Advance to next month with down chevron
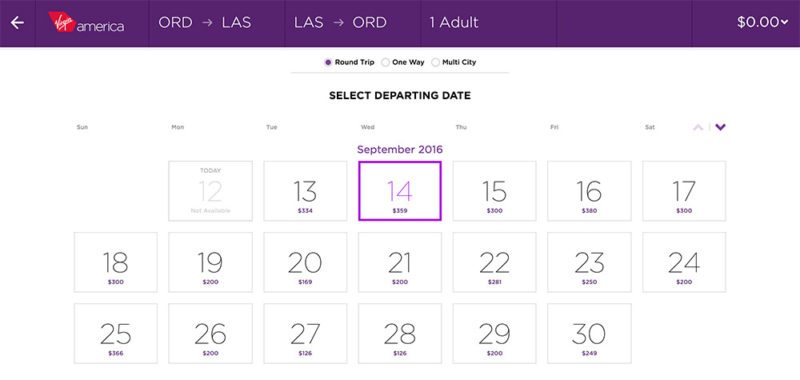This screenshot has width=800, height=380. [x=720, y=127]
